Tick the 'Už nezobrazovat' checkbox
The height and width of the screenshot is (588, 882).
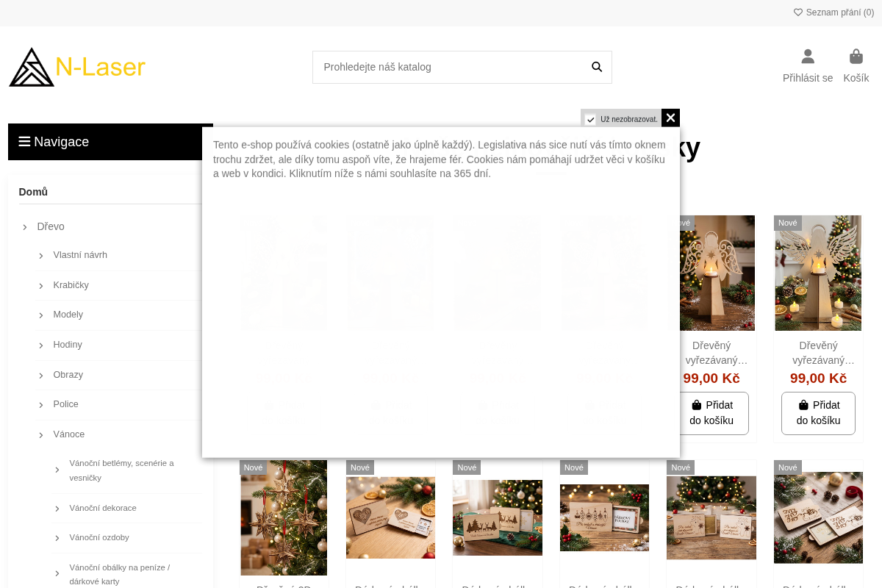[590, 120]
